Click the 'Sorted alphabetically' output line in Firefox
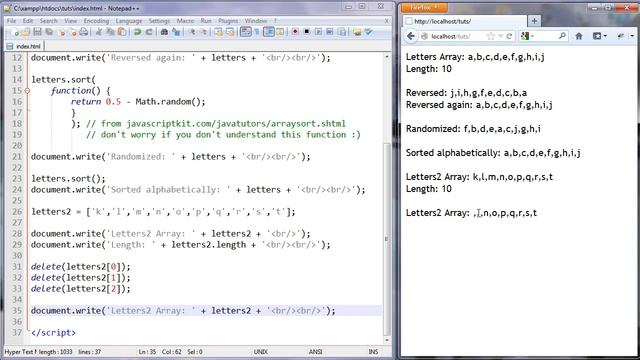Image resolution: width=640 pixels, height=360 pixels. point(493,153)
